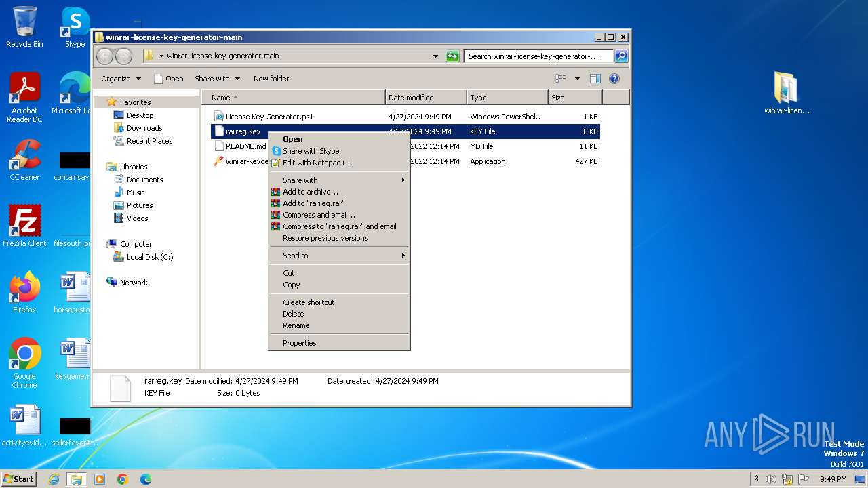
Task: Select Copy from the context menu
Action: coord(339,285)
